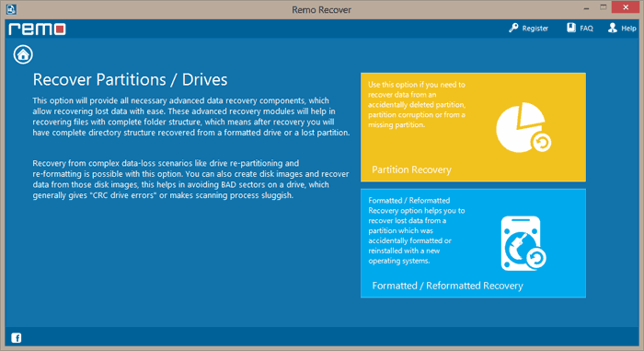Go to the Home screen icon

point(23,54)
